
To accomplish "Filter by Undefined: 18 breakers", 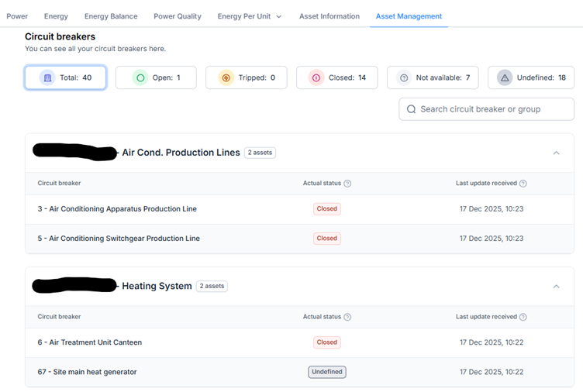I will click(531, 77).
